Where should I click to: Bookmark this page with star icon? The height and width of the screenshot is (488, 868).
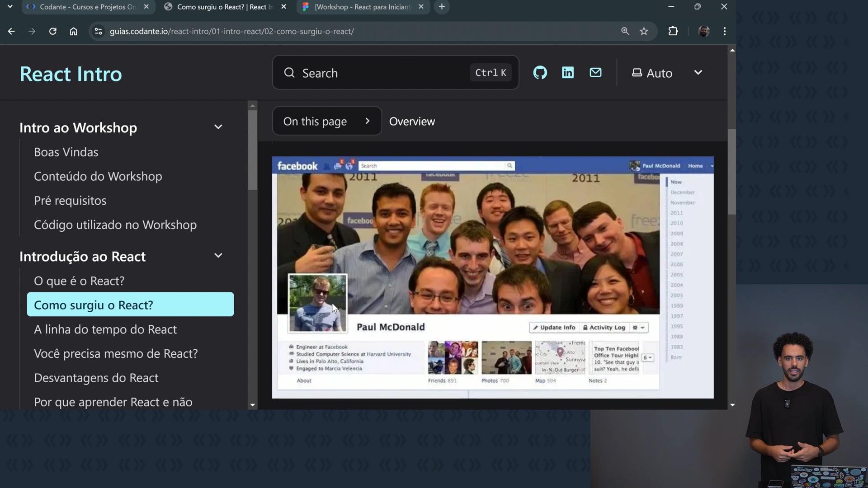[x=644, y=31]
